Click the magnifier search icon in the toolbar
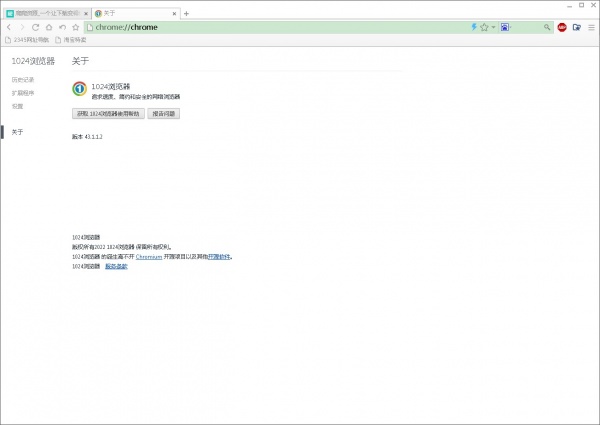 click(x=547, y=27)
